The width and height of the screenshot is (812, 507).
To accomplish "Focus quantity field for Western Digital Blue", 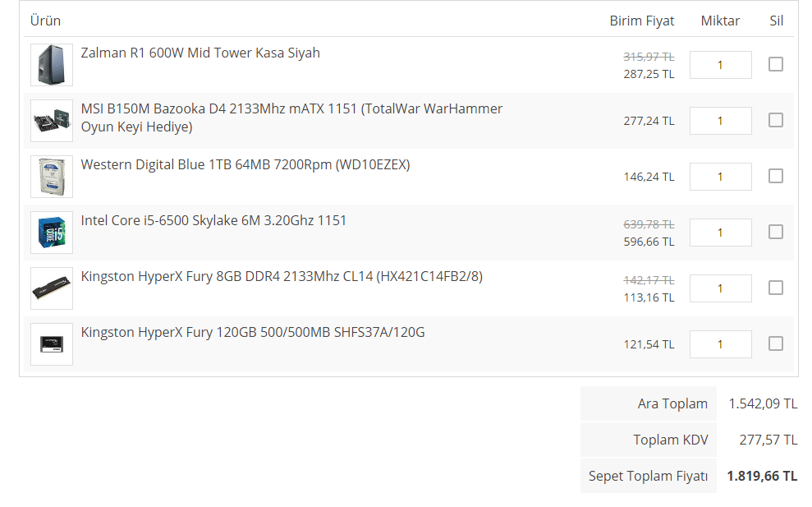I will (720, 177).
